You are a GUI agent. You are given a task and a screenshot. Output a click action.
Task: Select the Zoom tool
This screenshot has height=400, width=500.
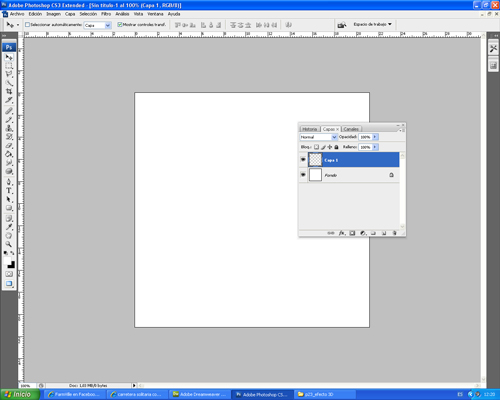(x=9, y=244)
